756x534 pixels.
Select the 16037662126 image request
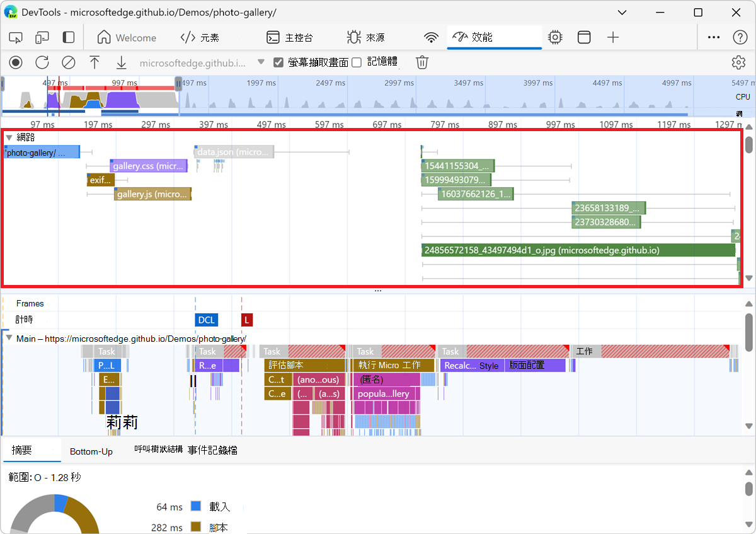[476, 194]
